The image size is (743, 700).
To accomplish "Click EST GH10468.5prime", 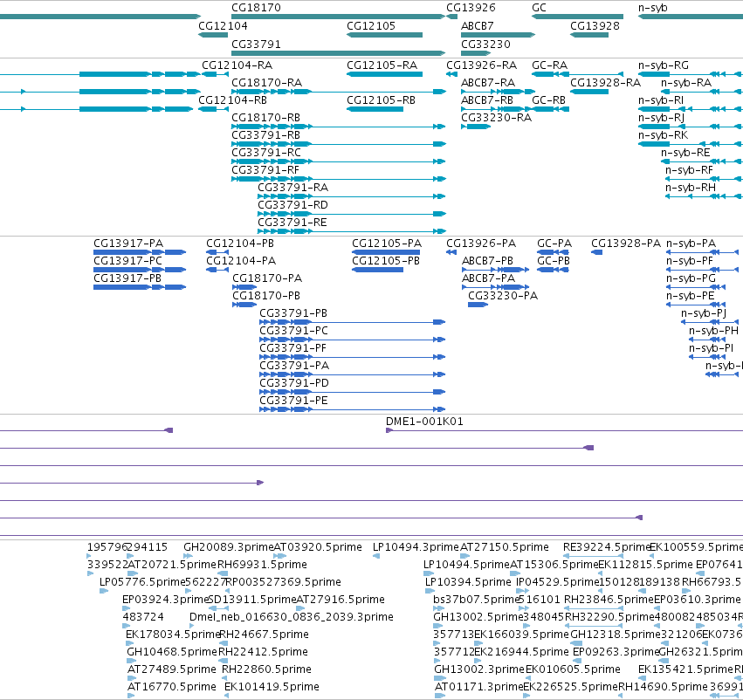I will (130, 662).
